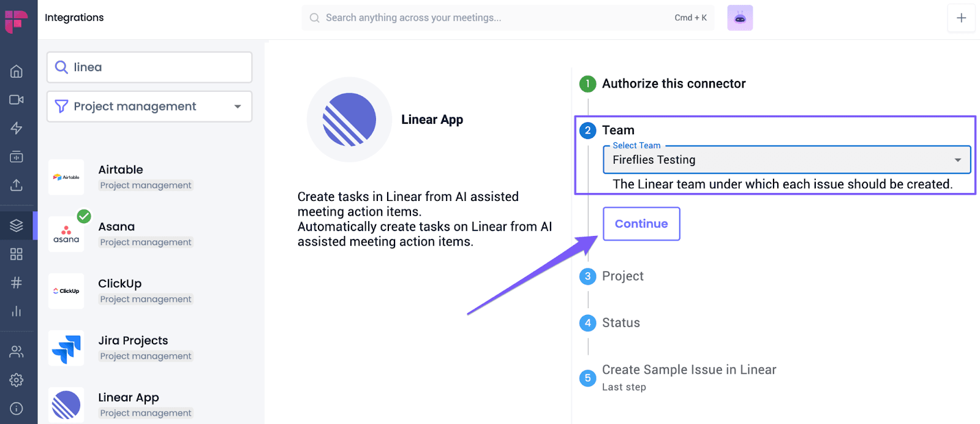Go to the Project step
Image resolution: width=980 pixels, height=424 pixels.
623,276
